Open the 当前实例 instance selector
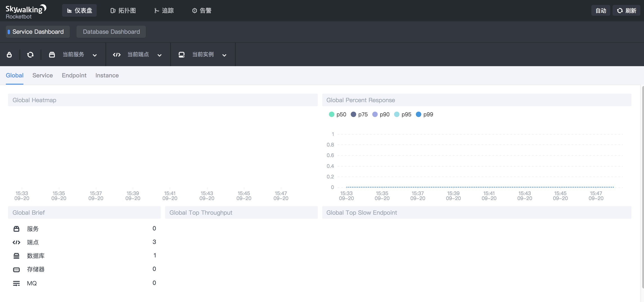This screenshot has width=644, height=302. tap(203, 54)
